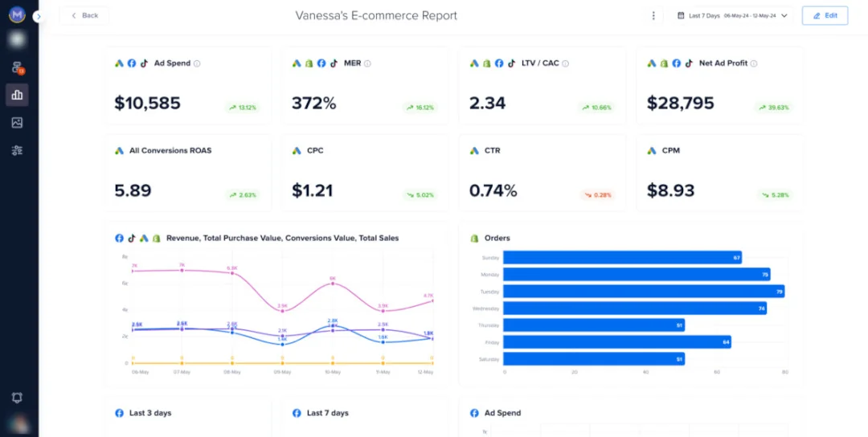Click the Wednesday bar showing 74 orders
This screenshot has height=437, width=868.
tap(635, 308)
